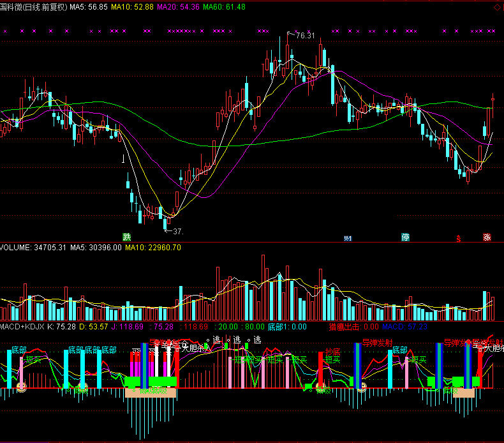
Task: Click the 76.31 high price annotation
Action: [x=306, y=35]
